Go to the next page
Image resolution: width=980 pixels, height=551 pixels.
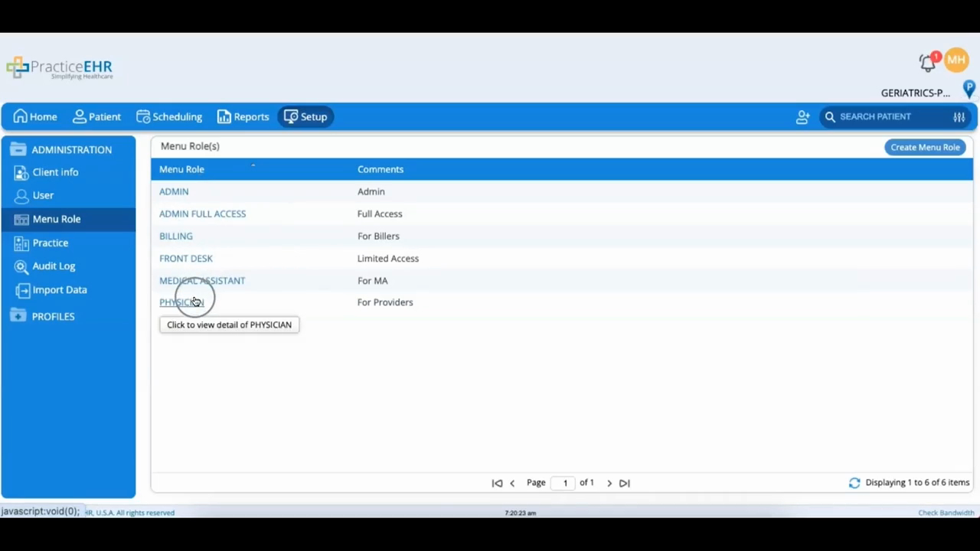pos(609,483)
